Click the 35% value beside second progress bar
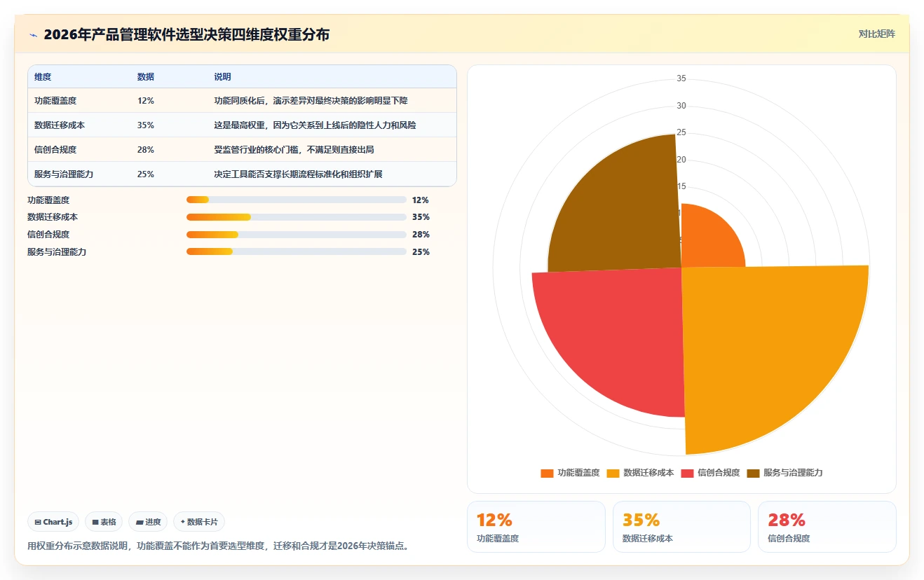 (421, 217)
